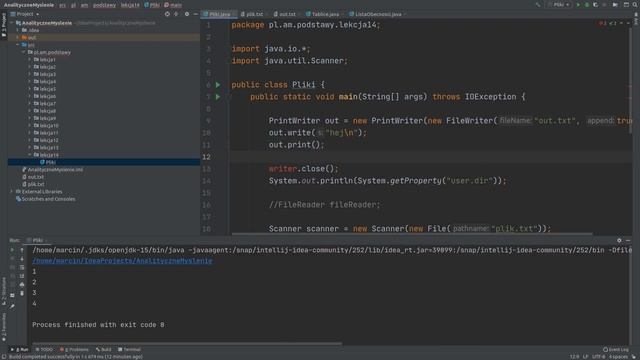Click the print icon in the Run console
Screen dimensions: 640x360
coord(22,284)
